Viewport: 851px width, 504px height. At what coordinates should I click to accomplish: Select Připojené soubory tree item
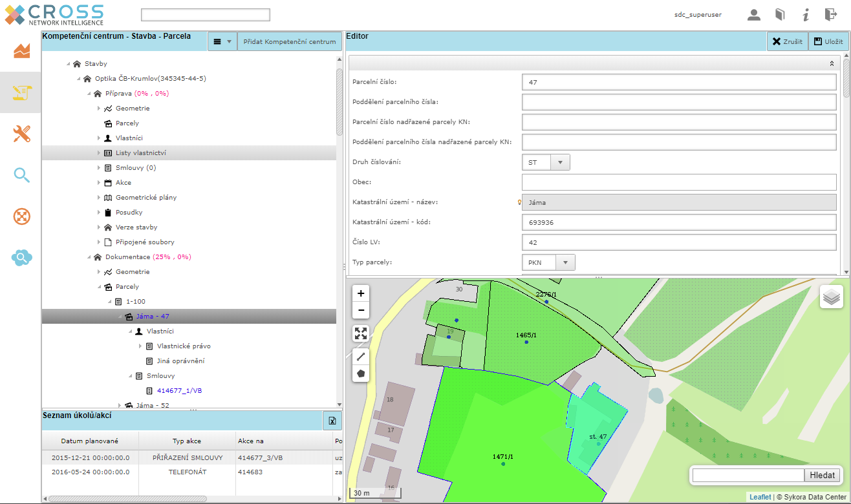145,242
